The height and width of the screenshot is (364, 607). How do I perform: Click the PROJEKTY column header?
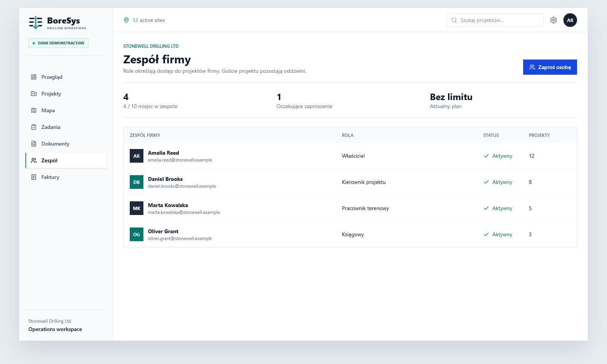(x=539, y=135)
